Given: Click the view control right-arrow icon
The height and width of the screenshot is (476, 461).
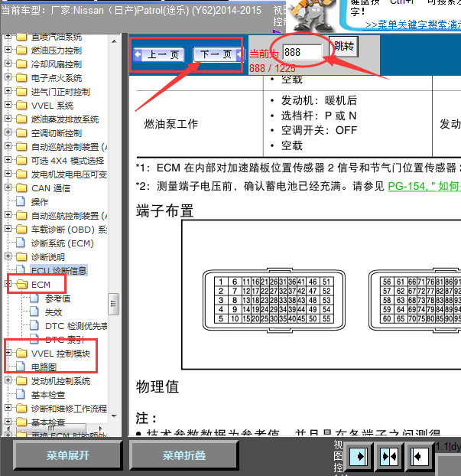Looking at the screenshot, I should coord(359,456).
